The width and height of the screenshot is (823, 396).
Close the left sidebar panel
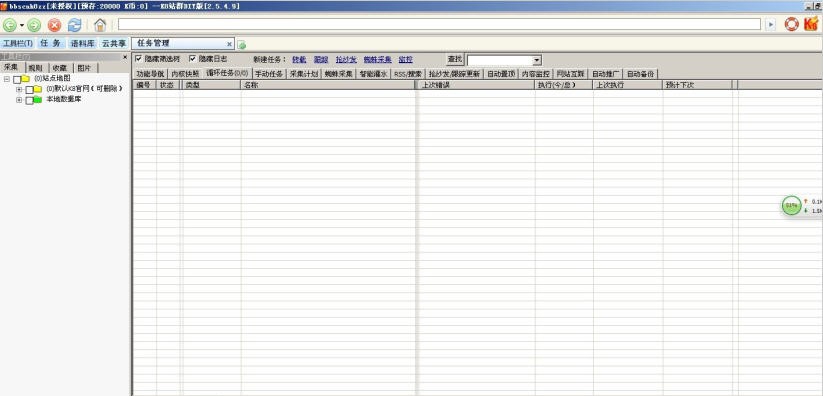point(125,57)
